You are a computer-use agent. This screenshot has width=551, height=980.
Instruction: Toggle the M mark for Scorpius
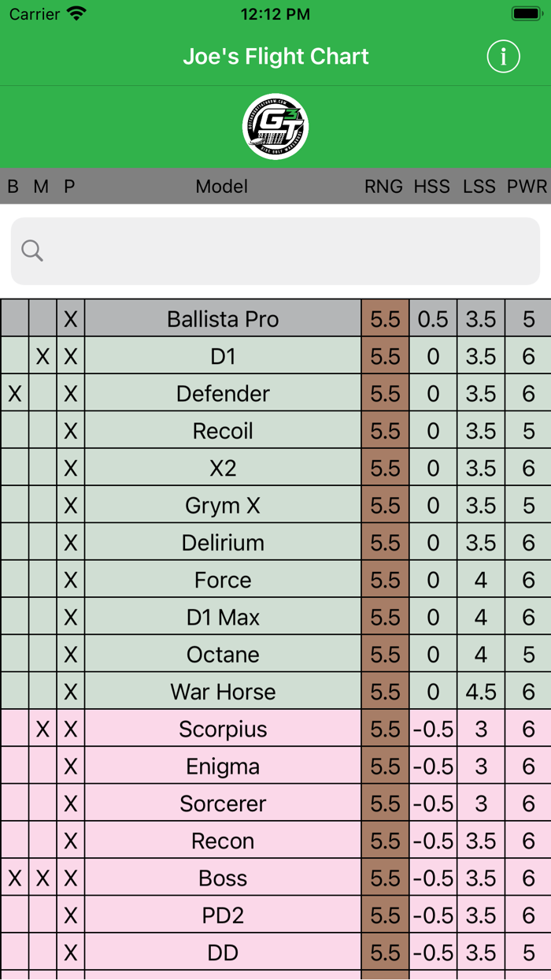point(43,729)
